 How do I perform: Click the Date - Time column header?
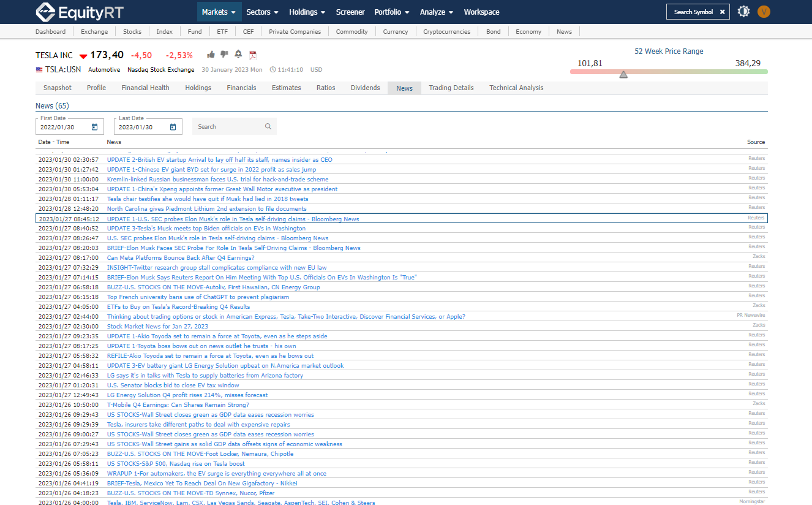[x=54, y=142]
